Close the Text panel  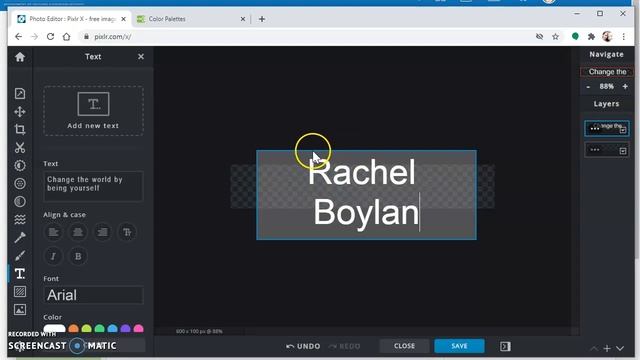(141, 57)
